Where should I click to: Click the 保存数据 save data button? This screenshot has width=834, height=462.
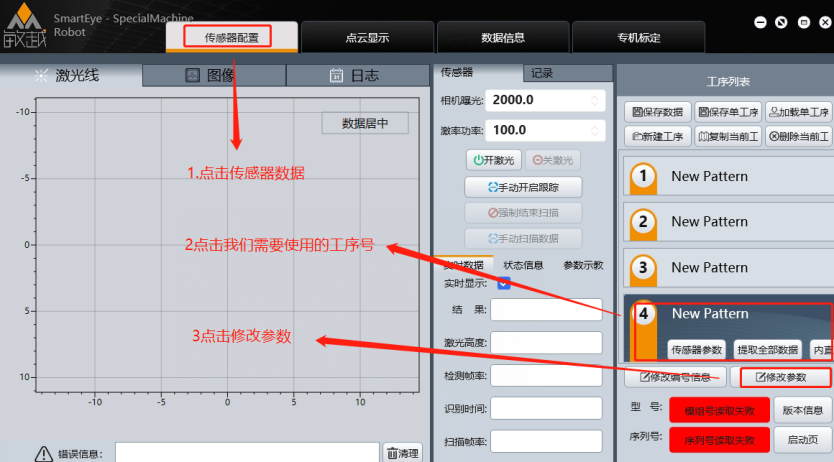[x=655, y=111]
